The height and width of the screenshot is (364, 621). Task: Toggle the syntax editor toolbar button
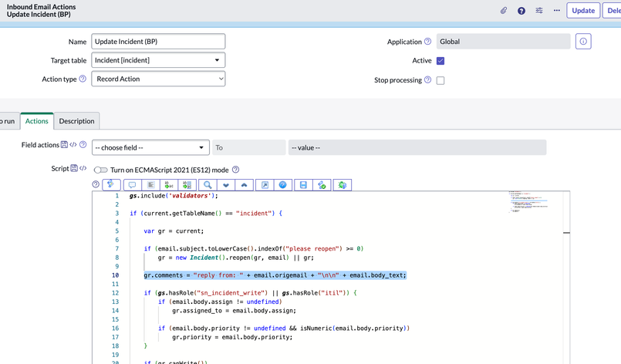pos(111,184)
